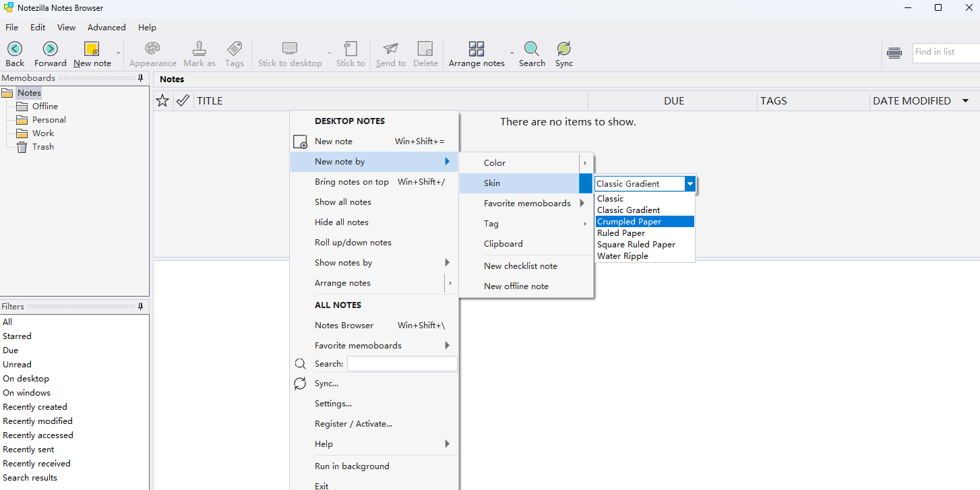This screenshot has height=490, width=980.
Task: Click the view options icon beside Find box
Action: 894,53
